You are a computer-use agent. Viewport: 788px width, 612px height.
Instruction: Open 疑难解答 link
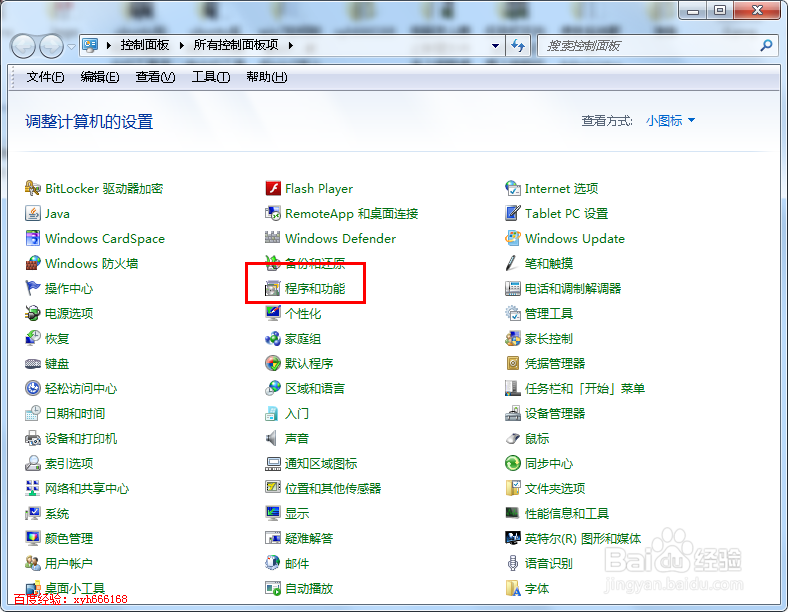(x=309, y=539)
